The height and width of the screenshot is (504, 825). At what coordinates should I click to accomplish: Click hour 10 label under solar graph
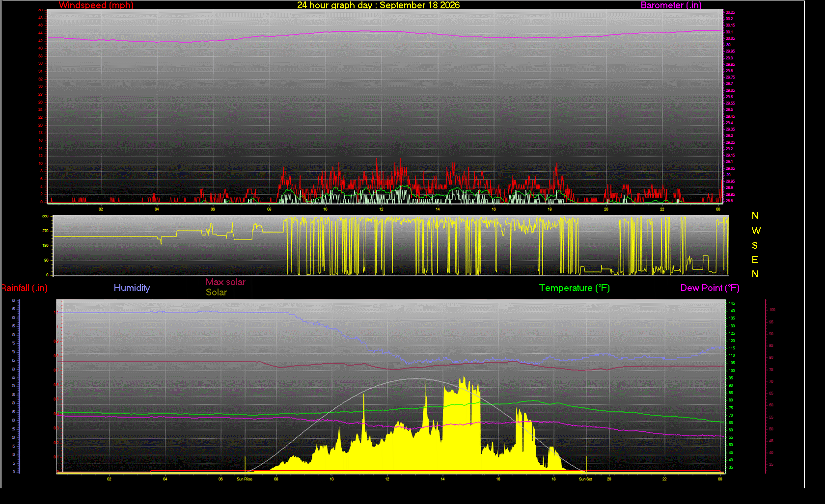(x=331, y=479)
